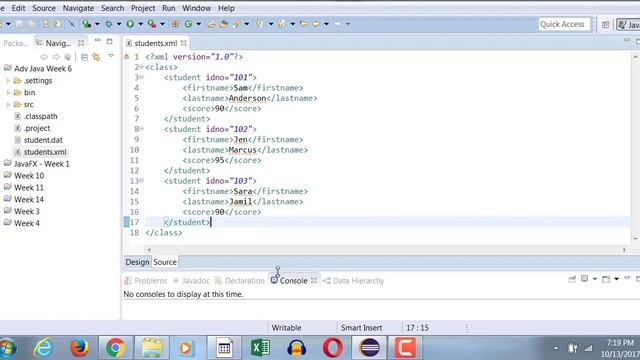Image resolution: width=640 pixels, height=360 pixels.
Task: Open the Navigate menu
Action: (x=78, y=8)
